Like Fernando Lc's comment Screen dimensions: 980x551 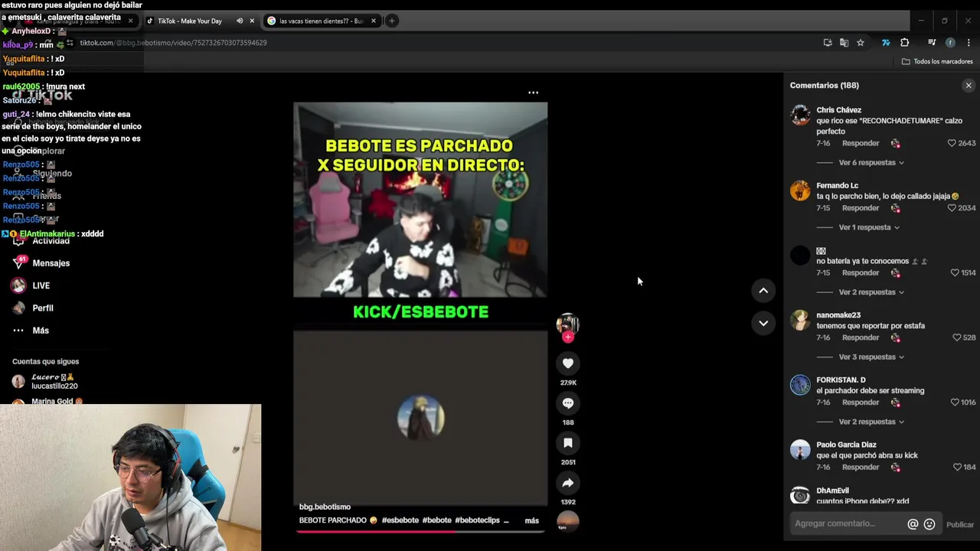952,208
